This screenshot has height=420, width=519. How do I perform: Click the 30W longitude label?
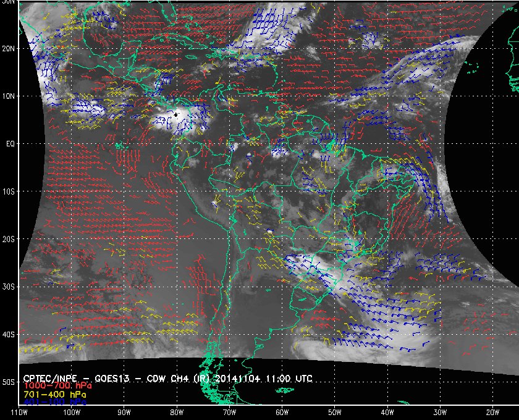(440, 413)
